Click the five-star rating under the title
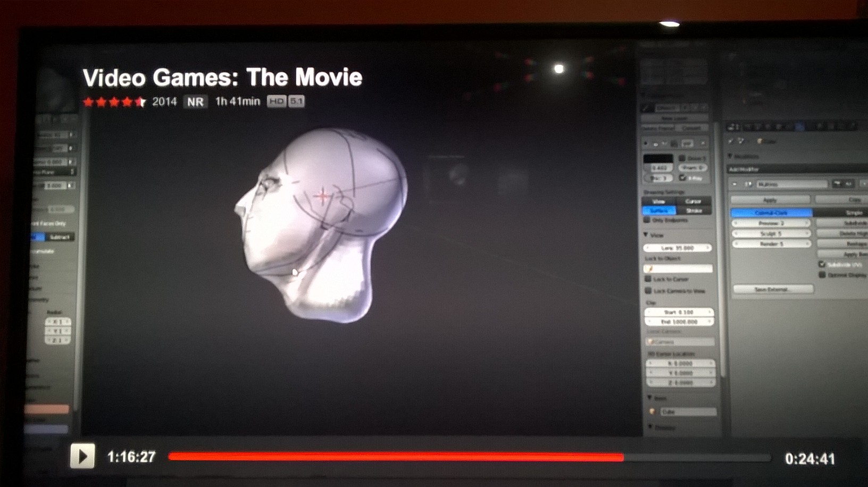The height and width of the screenshot is (487, 868). pyautogui.click(x=114, y=102)
